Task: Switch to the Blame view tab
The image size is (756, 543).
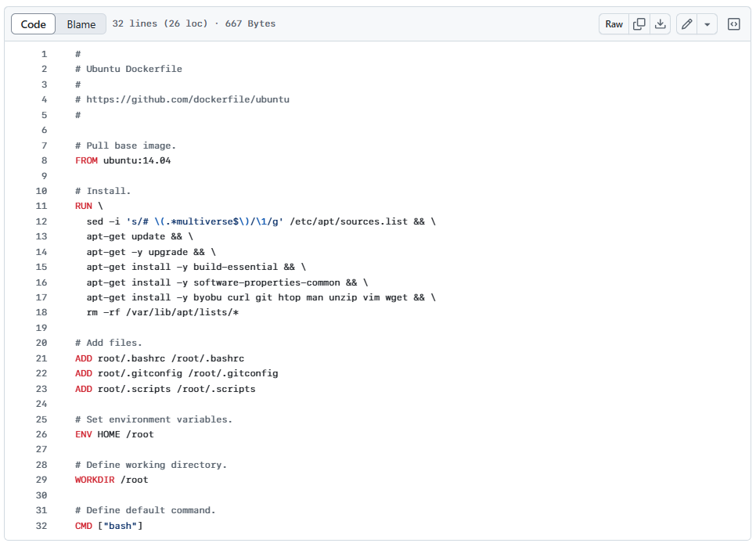Action: [81, 24]
